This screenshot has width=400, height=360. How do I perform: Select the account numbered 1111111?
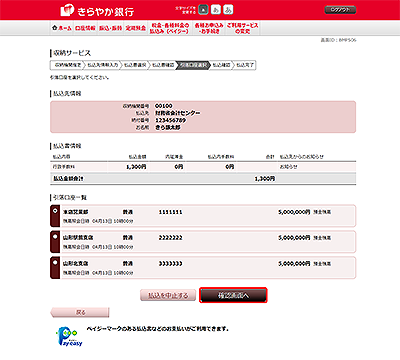55,211
